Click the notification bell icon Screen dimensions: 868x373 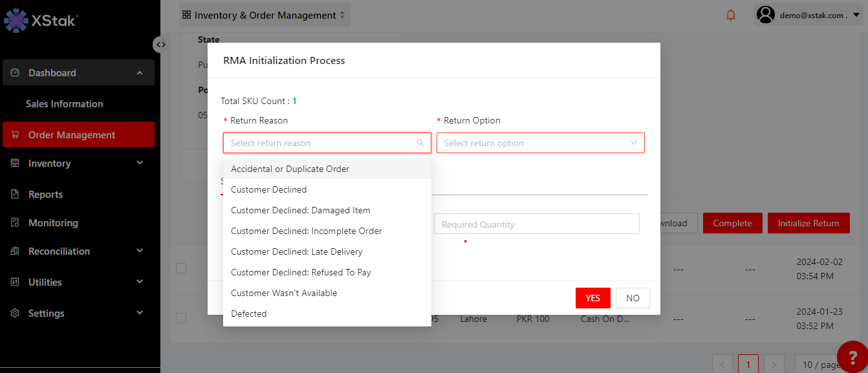pyautogui.click(x=731, y=15)
